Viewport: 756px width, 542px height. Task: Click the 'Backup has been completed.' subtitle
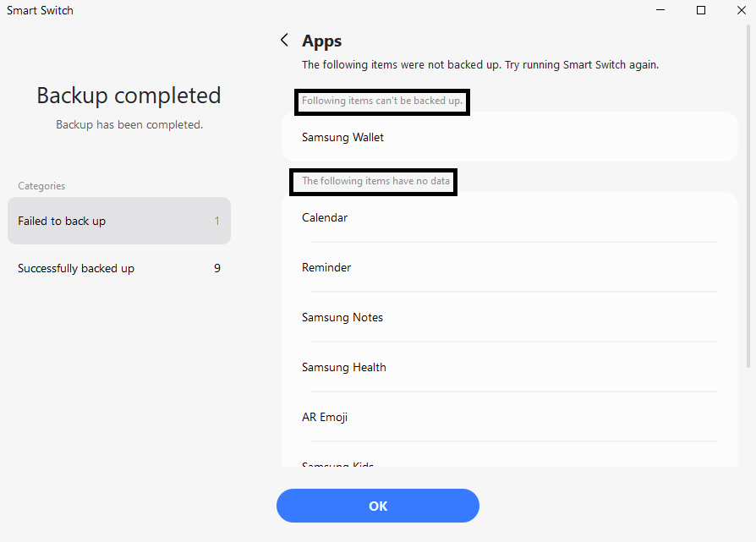click(x=129, y=124)
